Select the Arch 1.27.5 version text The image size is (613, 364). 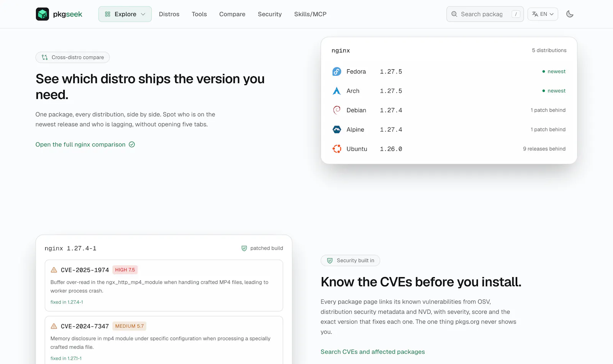tap(391, 91)
